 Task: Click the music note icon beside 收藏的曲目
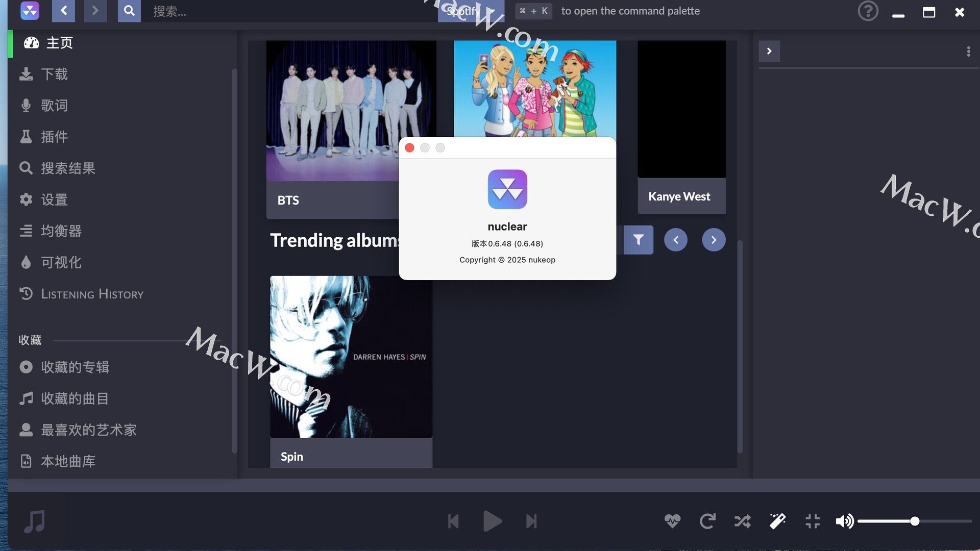(x=26, y=398)
